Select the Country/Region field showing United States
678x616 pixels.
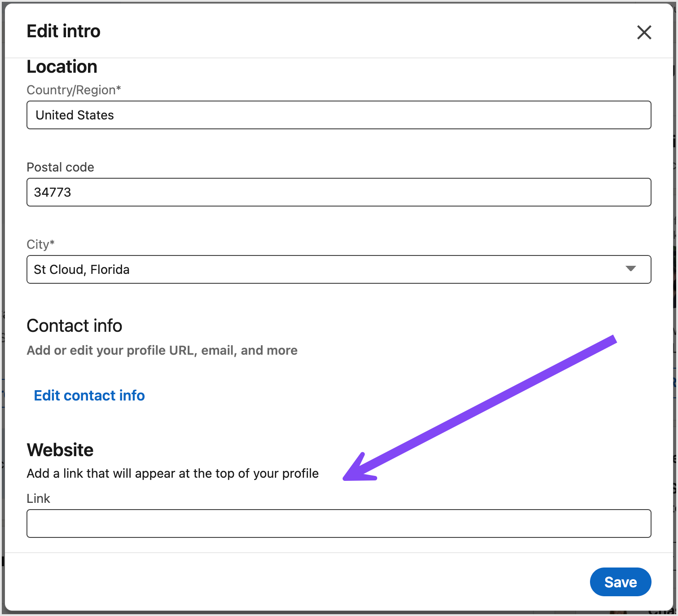click(339, 115)
